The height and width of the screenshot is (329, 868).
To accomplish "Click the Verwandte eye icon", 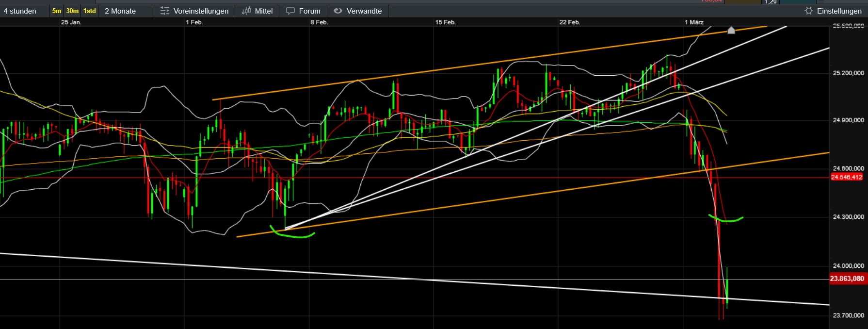I will point(338,11).
